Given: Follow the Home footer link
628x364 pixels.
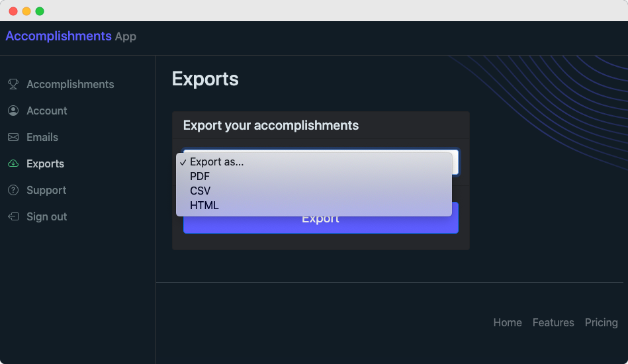Looking at the screenshot, I should 508,322.
